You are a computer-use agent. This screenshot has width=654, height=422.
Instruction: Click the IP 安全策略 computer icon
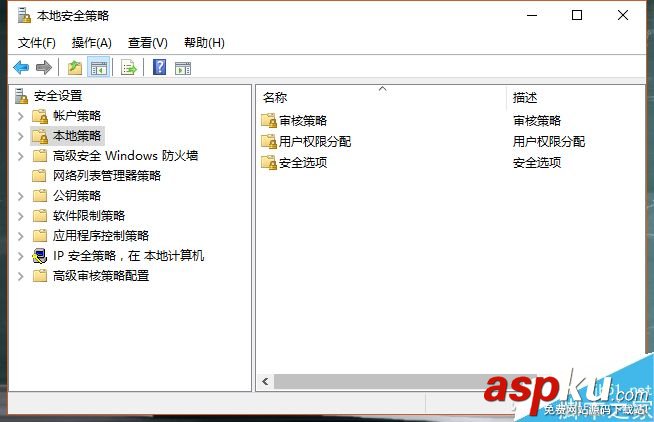(40, 256)
